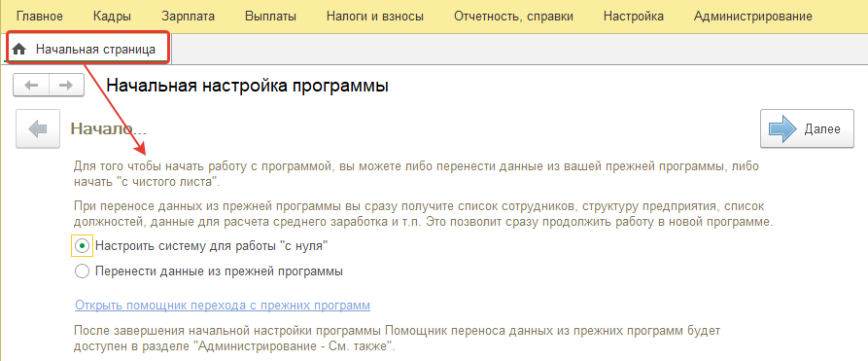Open the Кадры section
868x361 pixels.
tap(113, 17)
